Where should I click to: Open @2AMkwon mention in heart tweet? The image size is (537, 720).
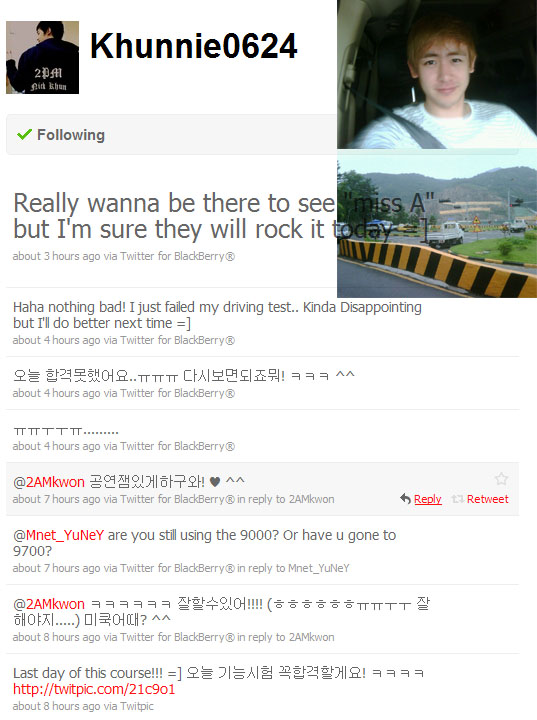49,482
